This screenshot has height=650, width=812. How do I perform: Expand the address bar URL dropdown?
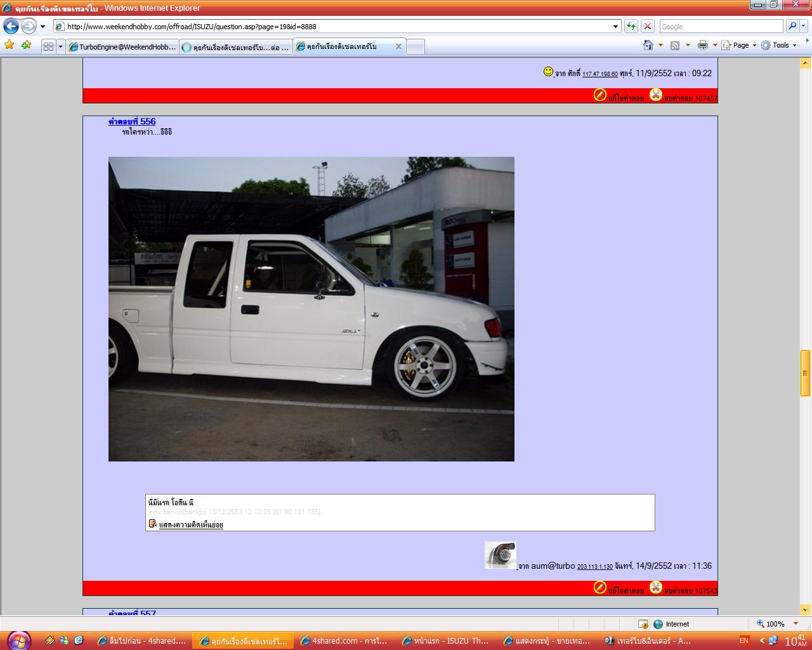click(615, 27)
